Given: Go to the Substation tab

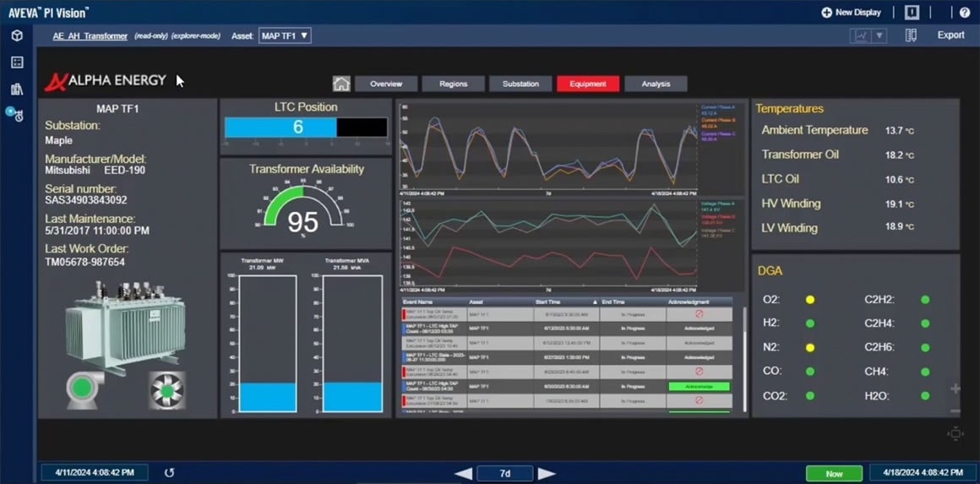Looking at the screenshot, I should 520,84.
